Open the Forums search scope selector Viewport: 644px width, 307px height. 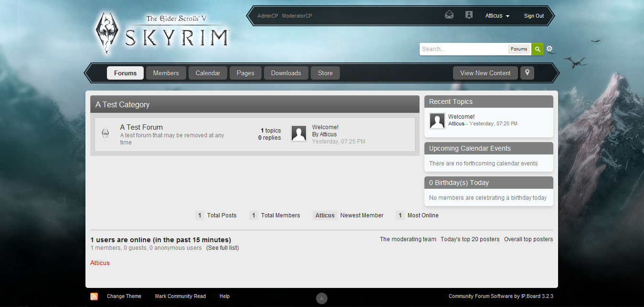point(519,49)
